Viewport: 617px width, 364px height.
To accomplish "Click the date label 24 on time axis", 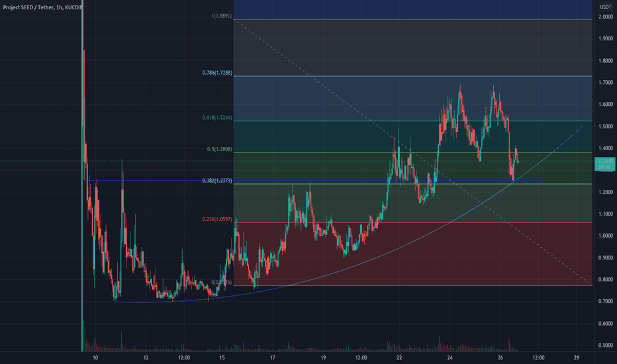I will click(450, 357).
